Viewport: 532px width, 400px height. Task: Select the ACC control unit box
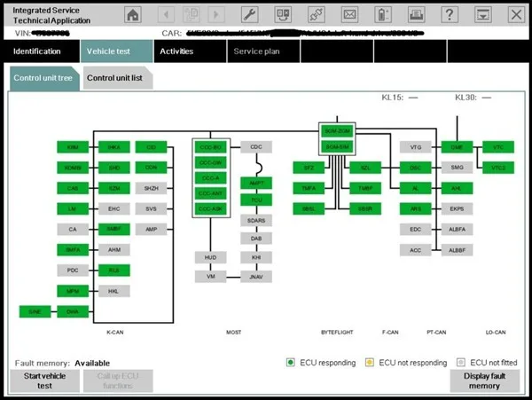(416, 250)
